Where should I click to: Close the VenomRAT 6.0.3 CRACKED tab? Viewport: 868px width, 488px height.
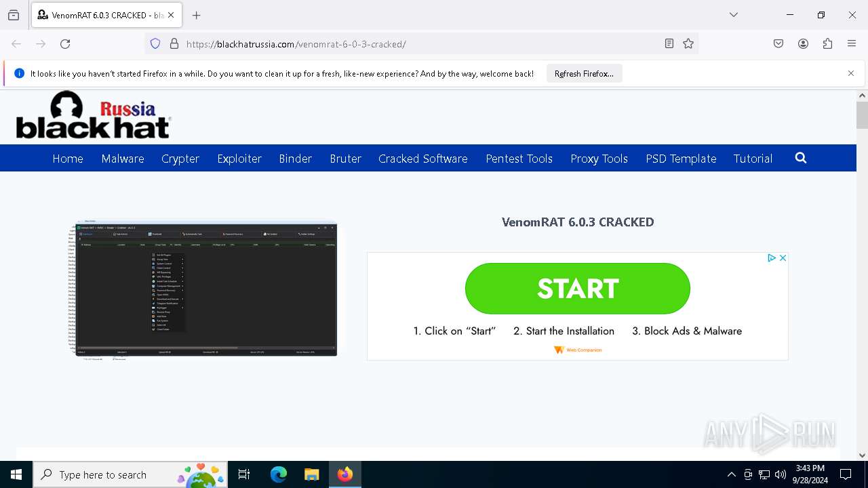click(171, 15)
